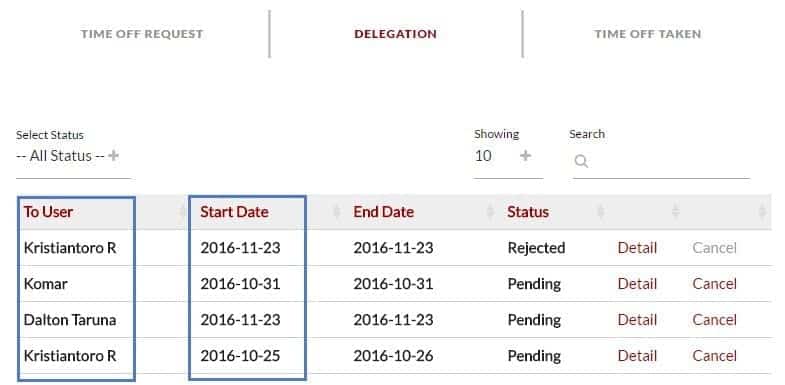
Task: Click the plus icon beside Showing 10
Action: pyautogui.click(x=525, y=156)
